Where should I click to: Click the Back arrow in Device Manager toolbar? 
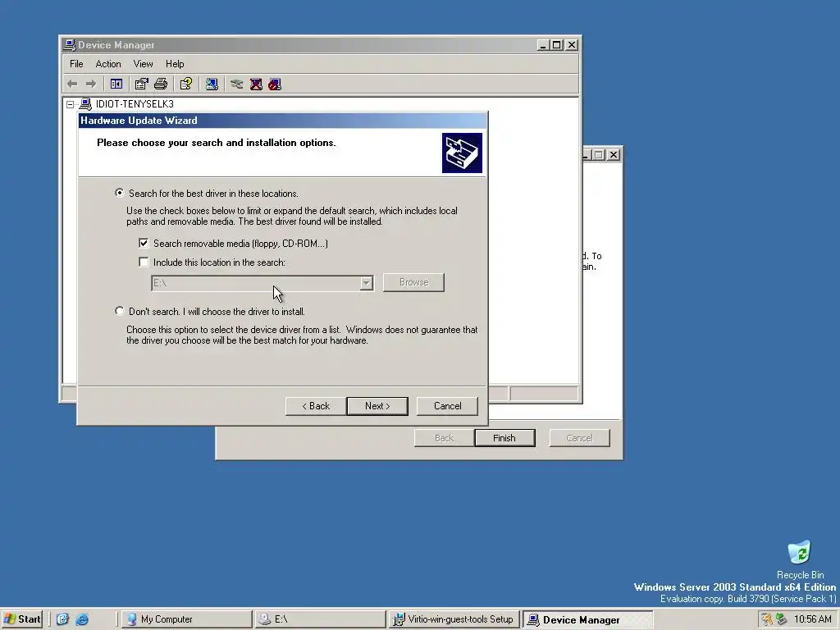(72, 84)
